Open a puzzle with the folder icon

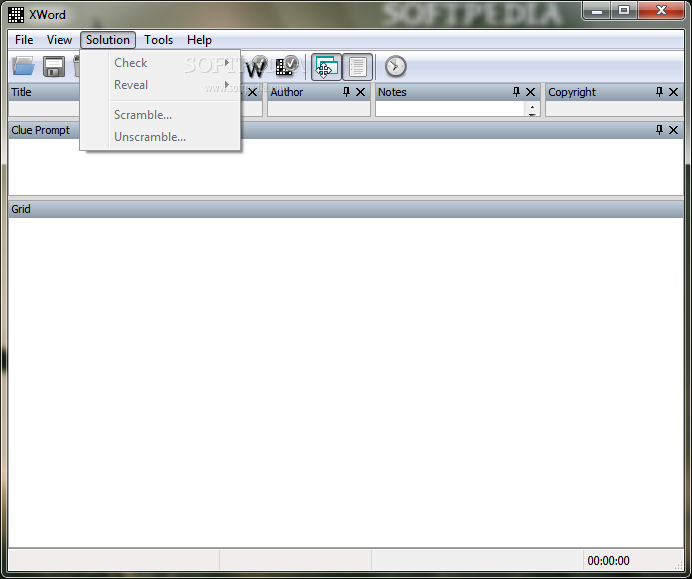[23, 67]
